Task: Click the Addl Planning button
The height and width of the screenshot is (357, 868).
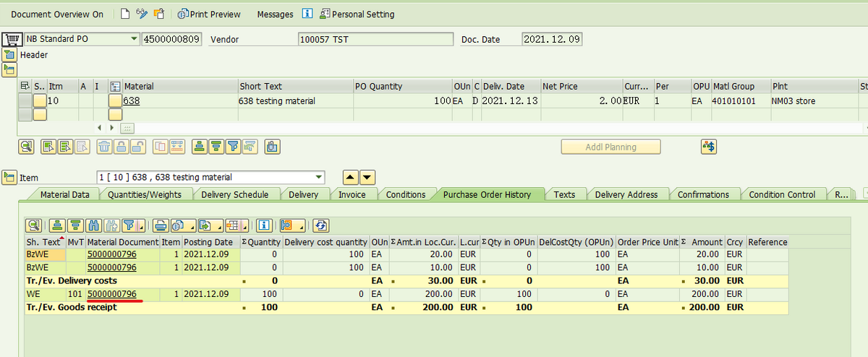Action: pyautogui.click(x=611, y=147)
